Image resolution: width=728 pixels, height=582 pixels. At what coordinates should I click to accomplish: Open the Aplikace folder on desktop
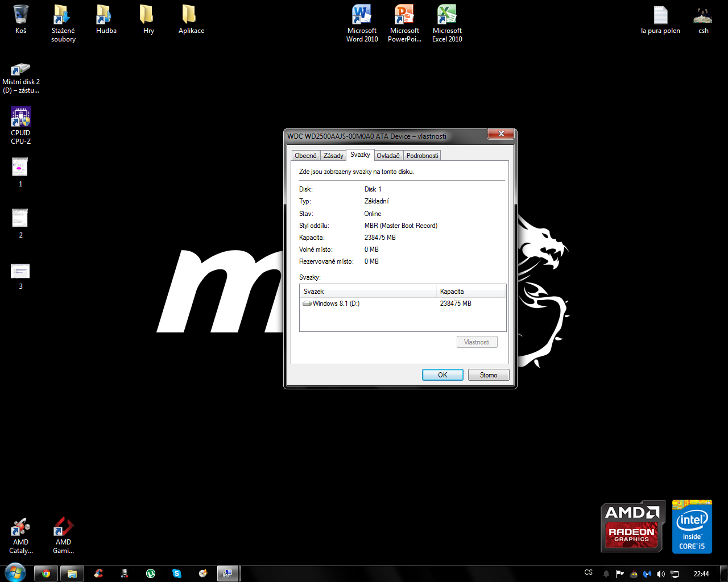click(191, 19)
